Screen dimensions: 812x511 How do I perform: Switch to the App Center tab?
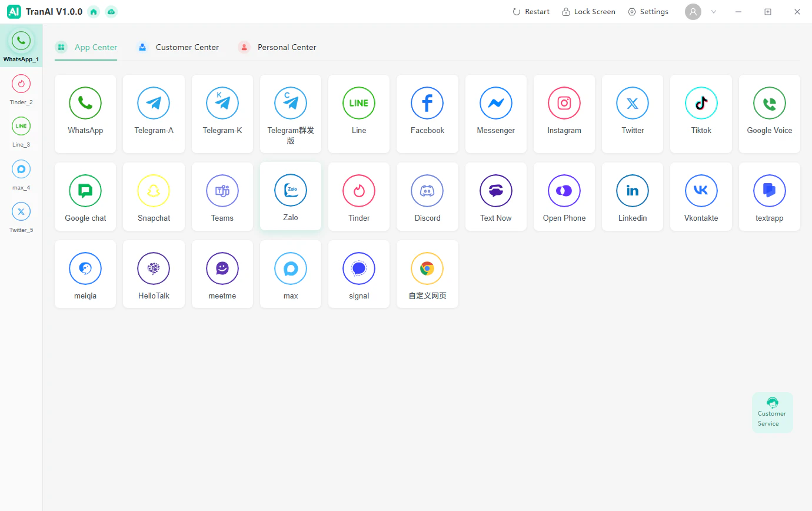point(86,47)
